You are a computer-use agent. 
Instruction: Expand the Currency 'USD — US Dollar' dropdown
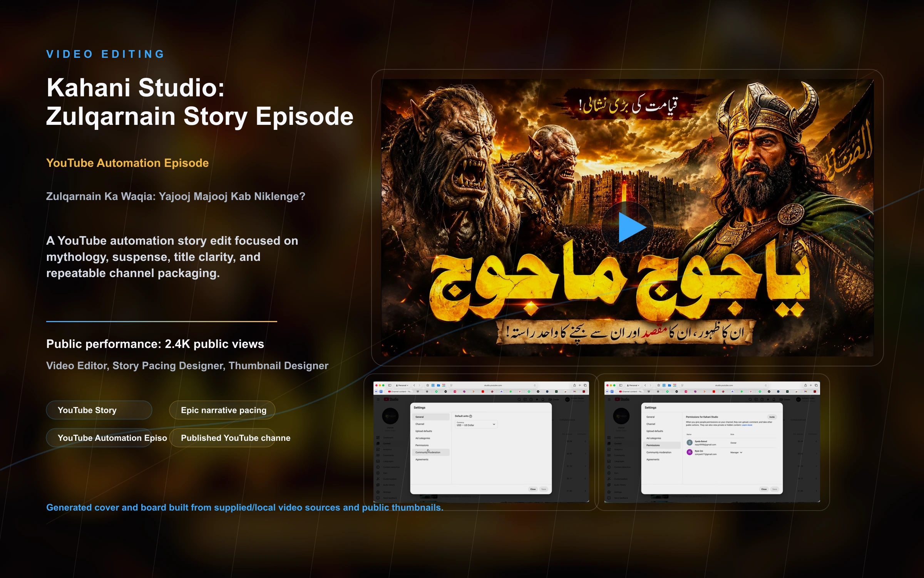(x=476, y=424)
